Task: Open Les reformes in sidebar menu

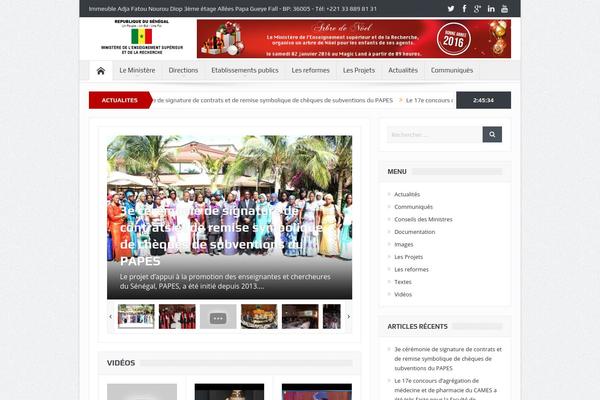Action: click(412, 269)
